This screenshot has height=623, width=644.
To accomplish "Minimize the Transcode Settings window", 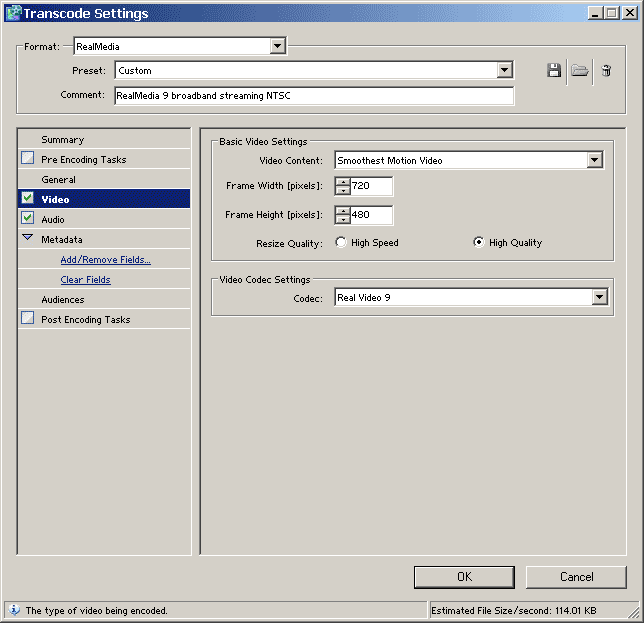I will tap(595, 13).
